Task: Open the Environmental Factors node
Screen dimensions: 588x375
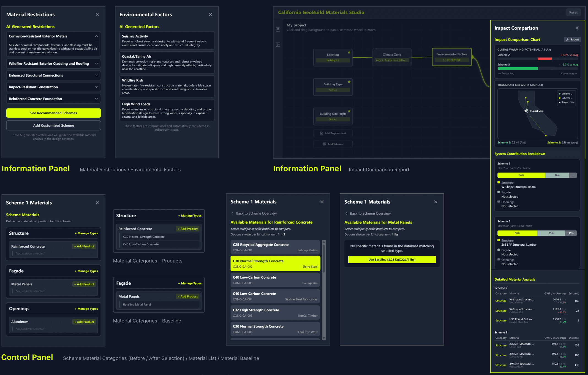Action: (x=452, y=57)
